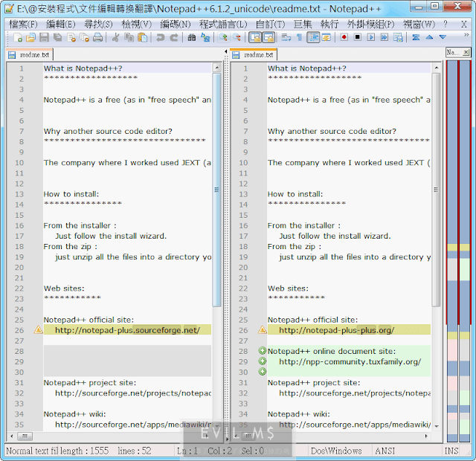Play back recorded macro icon
Screen dimensions: 476x461
(371, 37)
